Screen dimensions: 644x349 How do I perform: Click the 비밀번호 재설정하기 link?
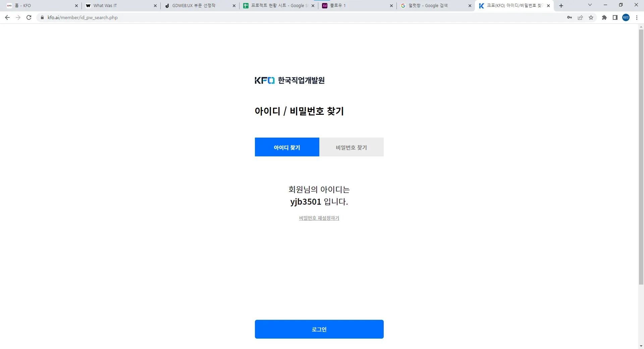tap(319, 218)
